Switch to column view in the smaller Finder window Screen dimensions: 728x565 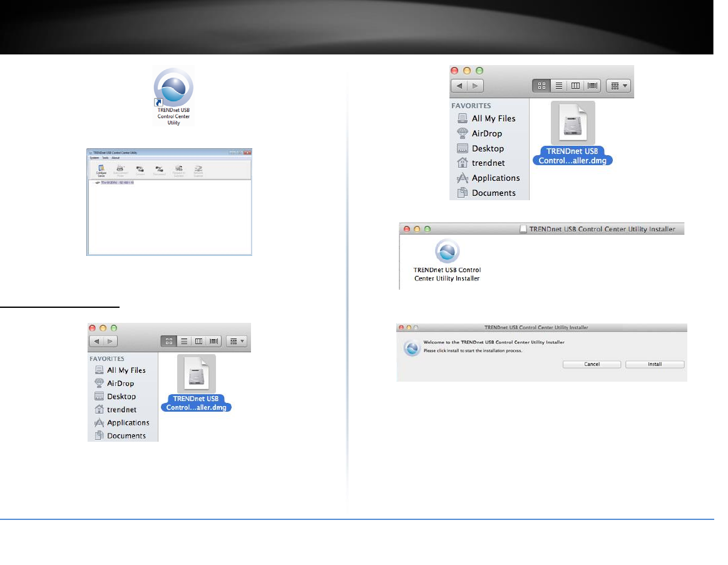(198, 341)
